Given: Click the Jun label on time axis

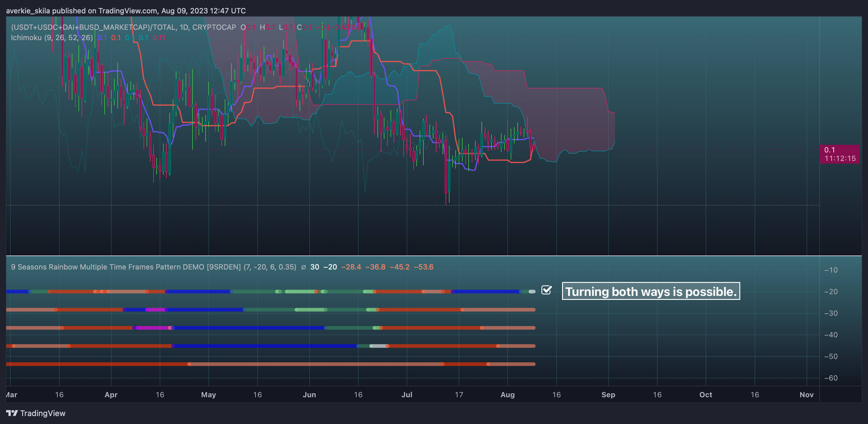Looking at the screenshot, I should coord(309,394).
